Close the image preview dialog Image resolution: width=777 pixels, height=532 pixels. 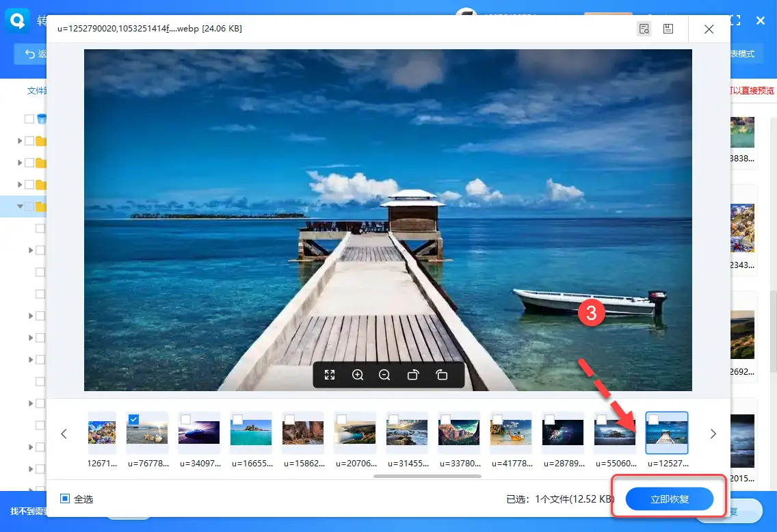pyautogui.click(x=709, y=29)
